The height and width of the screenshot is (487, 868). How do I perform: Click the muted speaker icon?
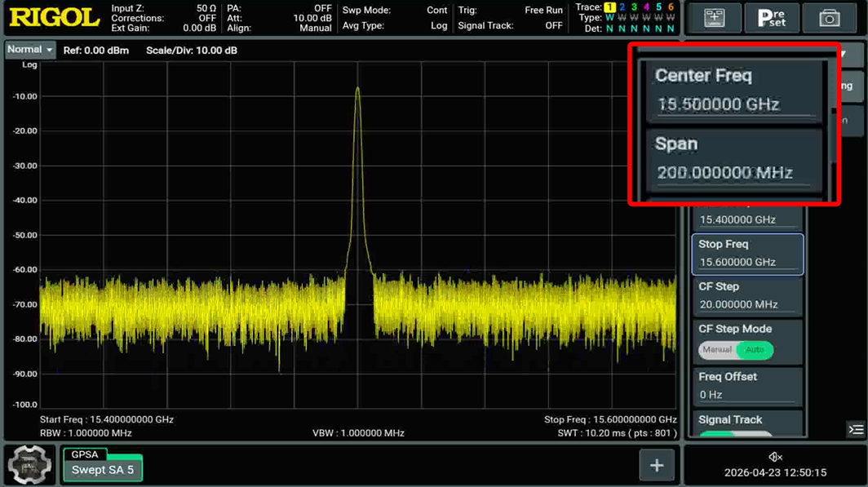coord(775,457)
